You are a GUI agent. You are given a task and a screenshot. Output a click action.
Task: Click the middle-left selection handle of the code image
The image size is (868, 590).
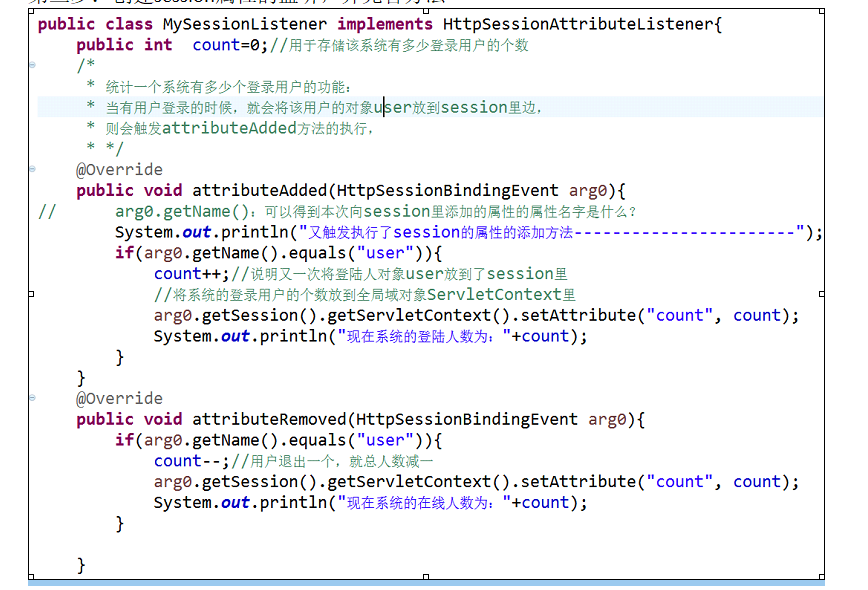coord(31,294)
